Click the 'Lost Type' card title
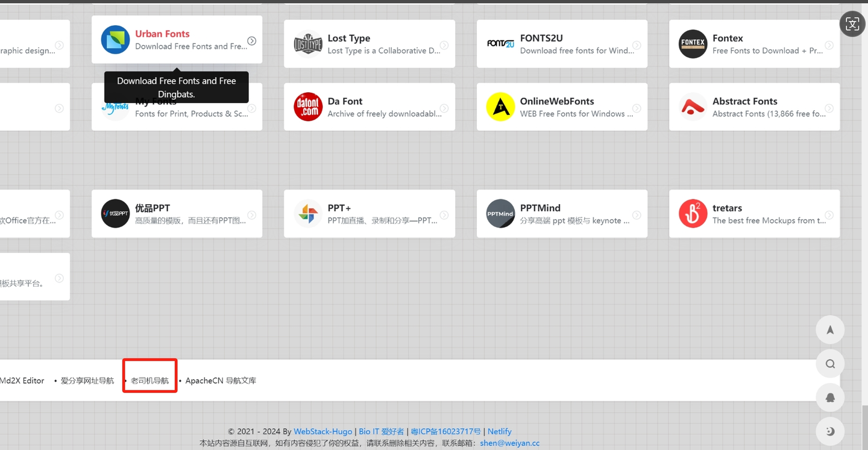Screen dimensions: 868x450 click(349, 38)
